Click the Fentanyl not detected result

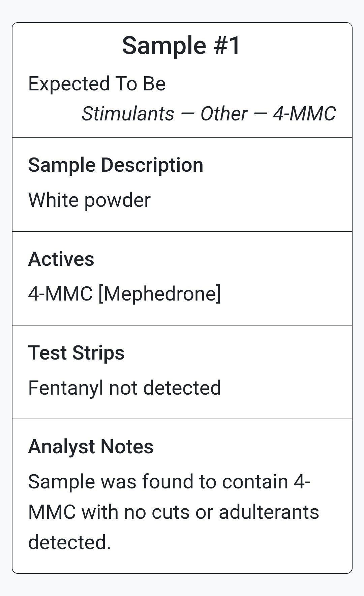[x=124, y=388]
